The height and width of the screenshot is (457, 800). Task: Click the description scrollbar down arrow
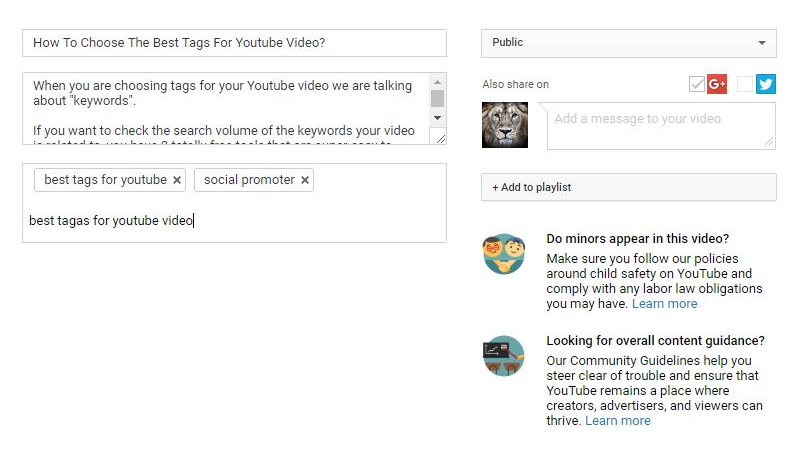437,118
